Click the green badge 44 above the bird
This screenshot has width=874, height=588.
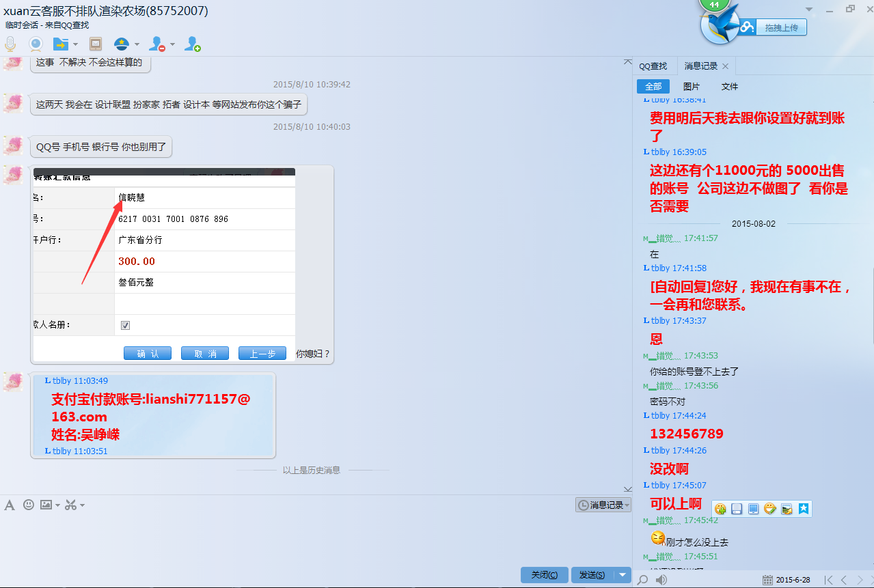[714, 5]
